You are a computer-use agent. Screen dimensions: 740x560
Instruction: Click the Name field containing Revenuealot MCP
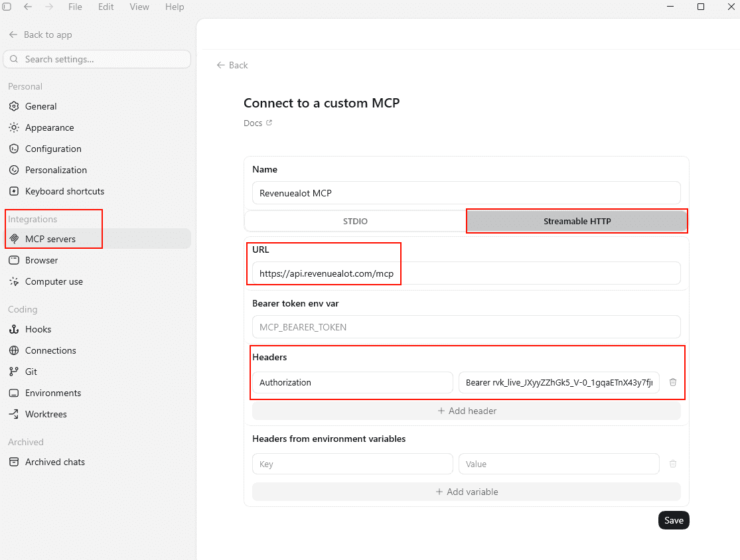coord(467,193)
